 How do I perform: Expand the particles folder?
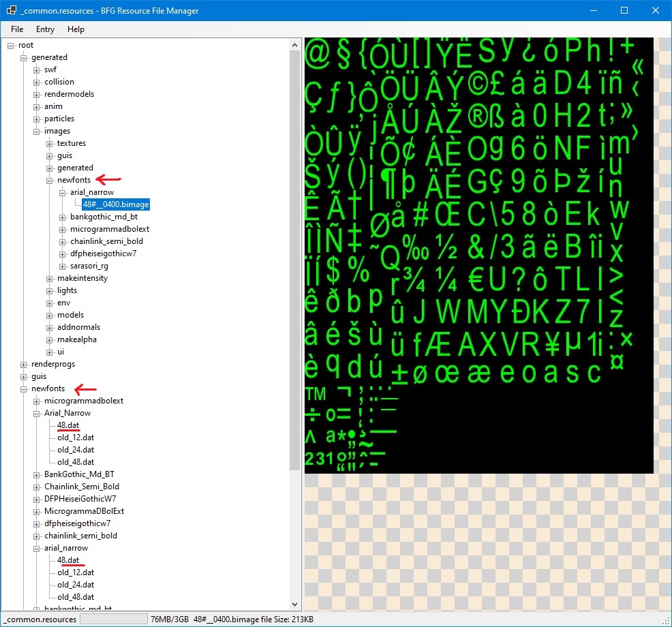(36, 119)
